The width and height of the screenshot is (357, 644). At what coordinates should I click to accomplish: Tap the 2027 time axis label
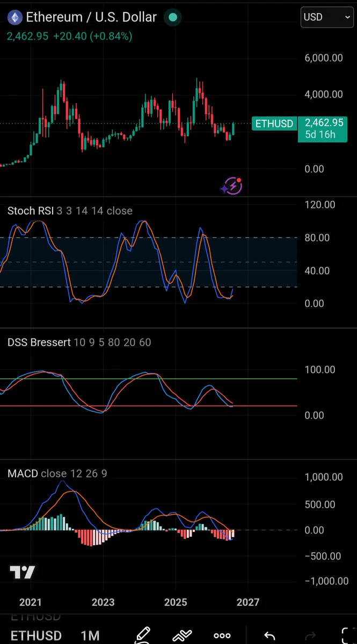point(247,602)
